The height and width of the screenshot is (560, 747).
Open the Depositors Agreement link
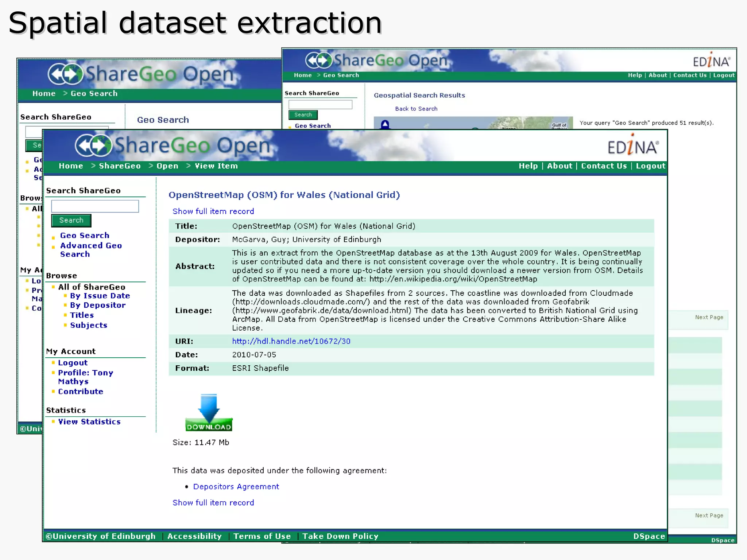pos(236,487)
